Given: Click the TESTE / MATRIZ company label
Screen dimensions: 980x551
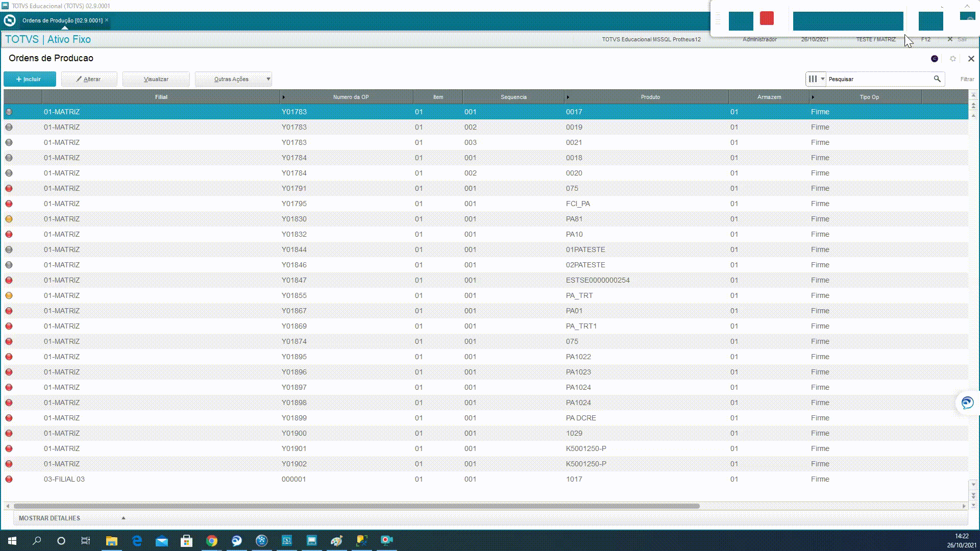Looking at the screenshot, I should 876,39.
